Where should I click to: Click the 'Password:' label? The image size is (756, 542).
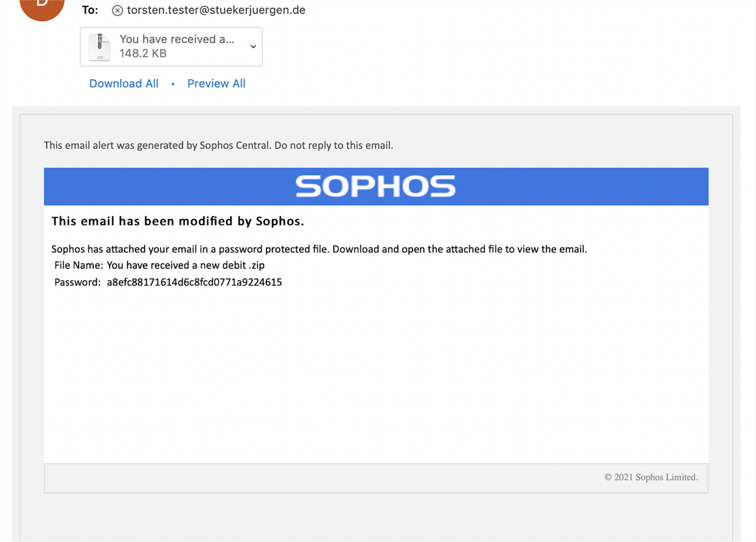coord(77,282)
